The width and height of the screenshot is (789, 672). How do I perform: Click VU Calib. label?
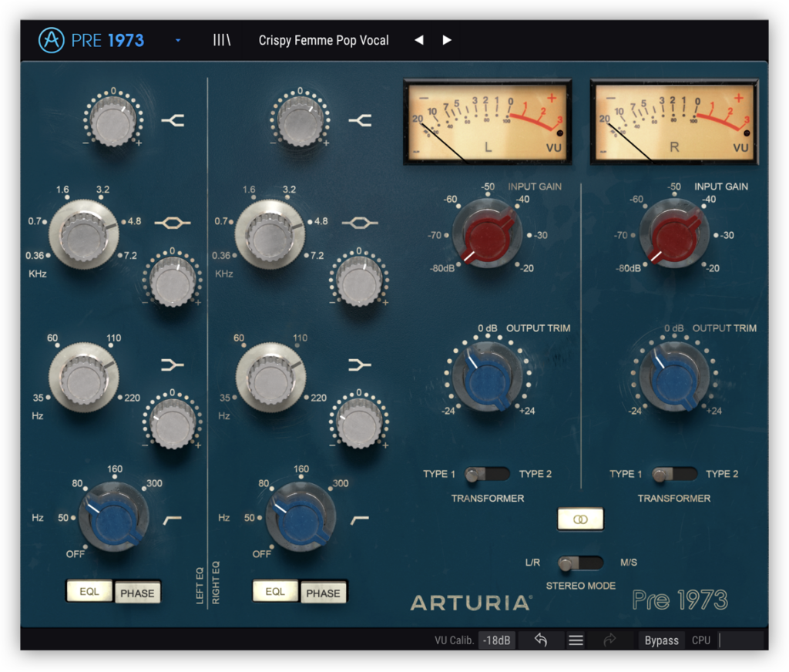click(x=454, y=640)
